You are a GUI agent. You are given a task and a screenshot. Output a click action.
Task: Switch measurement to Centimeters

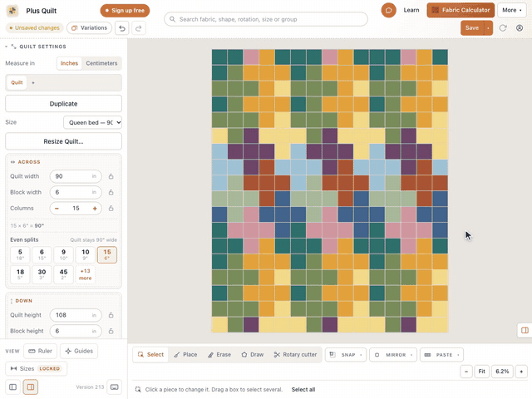(x=101, y=63)
